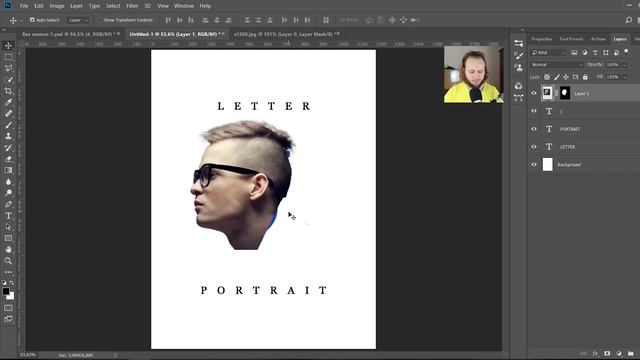Select the Dodge tool
Image resolution: width=640 pixels, height=360 pixels.
(8, 193)
